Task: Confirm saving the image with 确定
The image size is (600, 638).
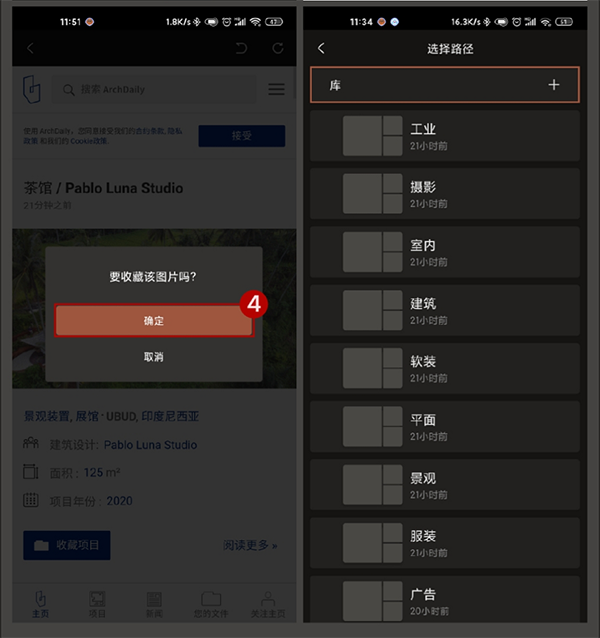Action: click(154, 321)
